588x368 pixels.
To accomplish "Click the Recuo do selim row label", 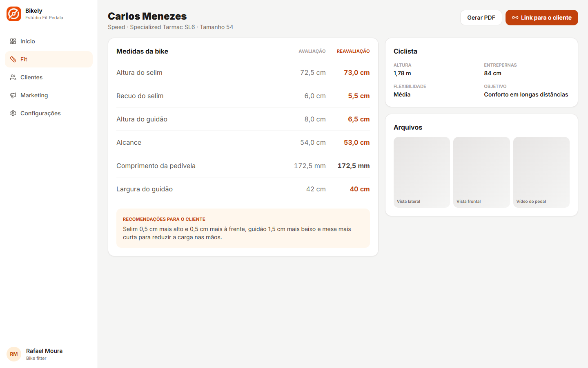I will point(140,96).
